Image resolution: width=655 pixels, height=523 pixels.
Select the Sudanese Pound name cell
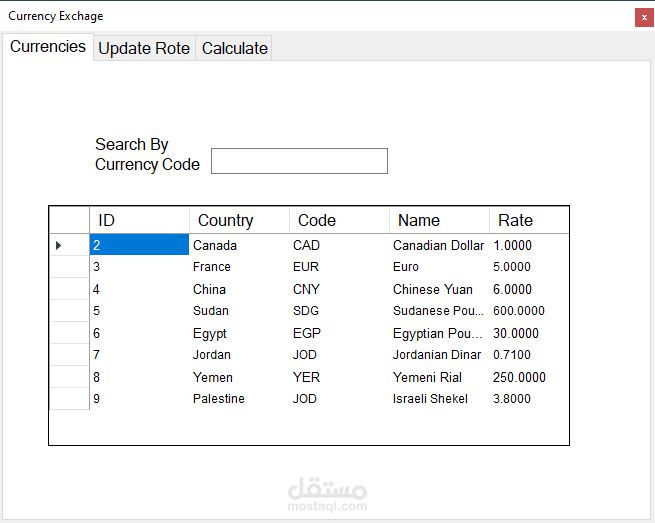point(438,311)
